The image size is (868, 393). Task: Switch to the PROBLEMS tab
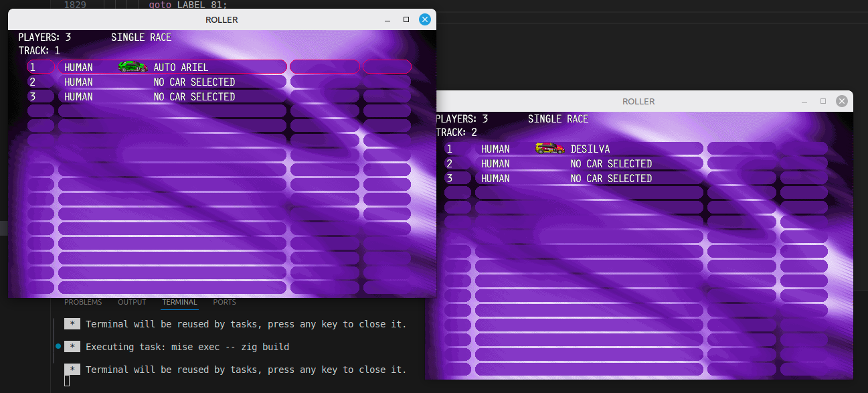[83, 302]
